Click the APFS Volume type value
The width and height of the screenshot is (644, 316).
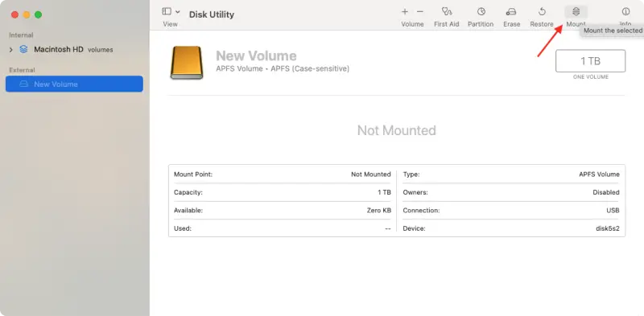coord(599,174)
